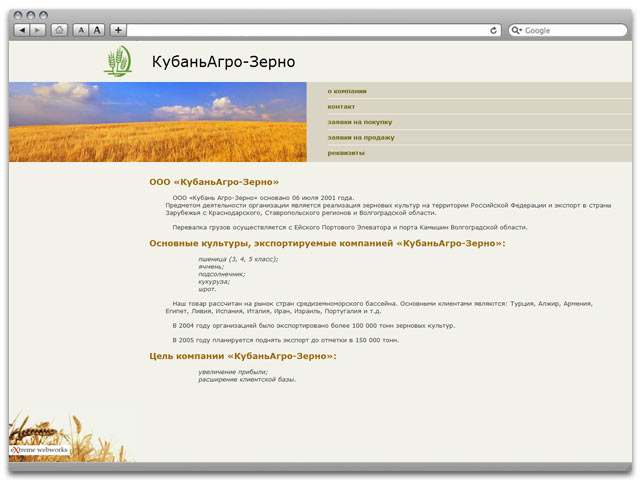Click the list item 'кукуруза'
Screen dimensions: 640x480
(x=214, y=282)
